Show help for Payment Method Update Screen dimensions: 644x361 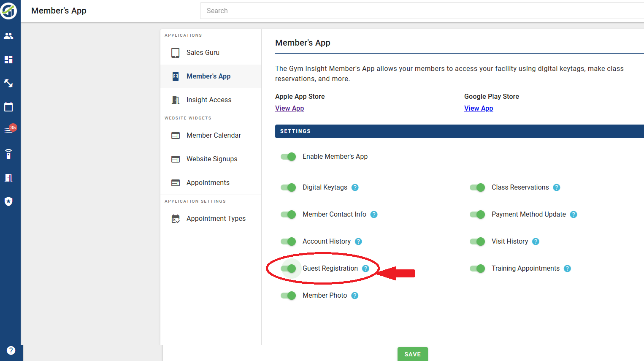[574, 214]
